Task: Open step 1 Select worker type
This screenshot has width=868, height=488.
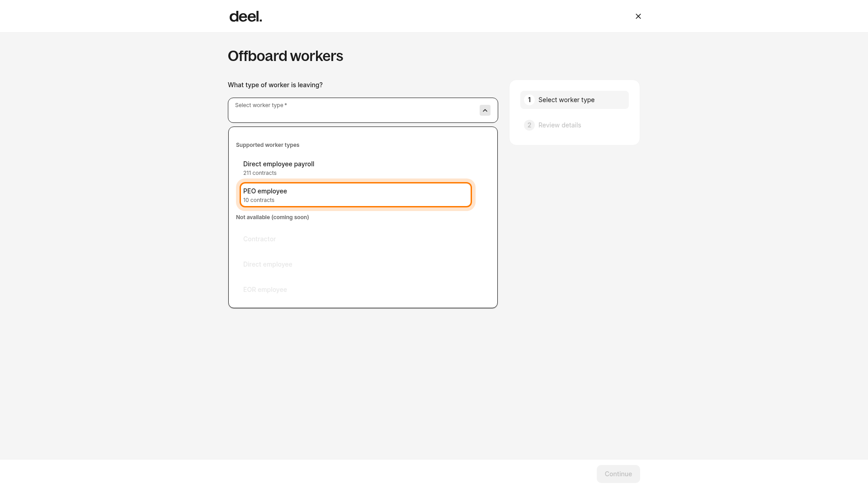Action: point(574,100)
